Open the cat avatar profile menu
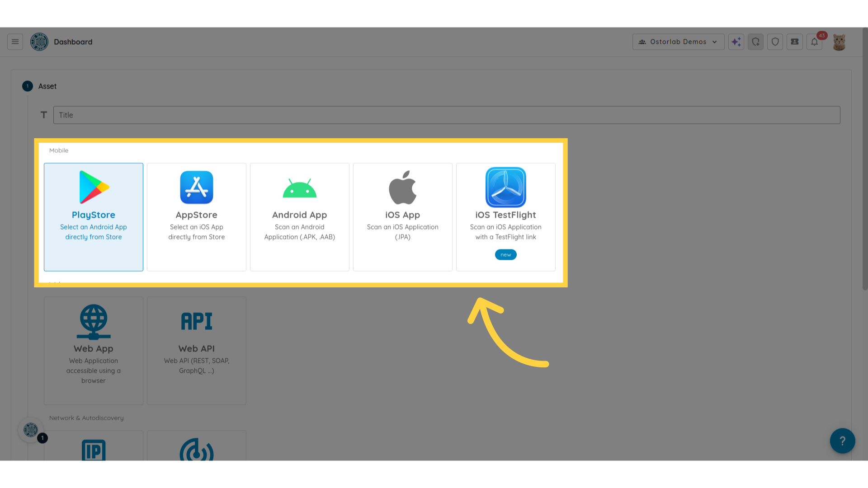This screenshot has height=488, width=868. point(839,42)
